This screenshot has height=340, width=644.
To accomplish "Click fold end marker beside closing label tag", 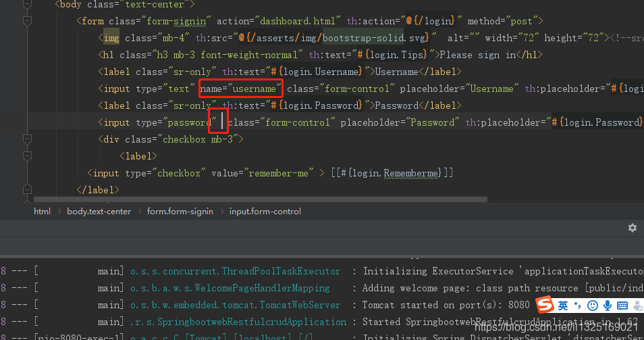I will point(27,189).
